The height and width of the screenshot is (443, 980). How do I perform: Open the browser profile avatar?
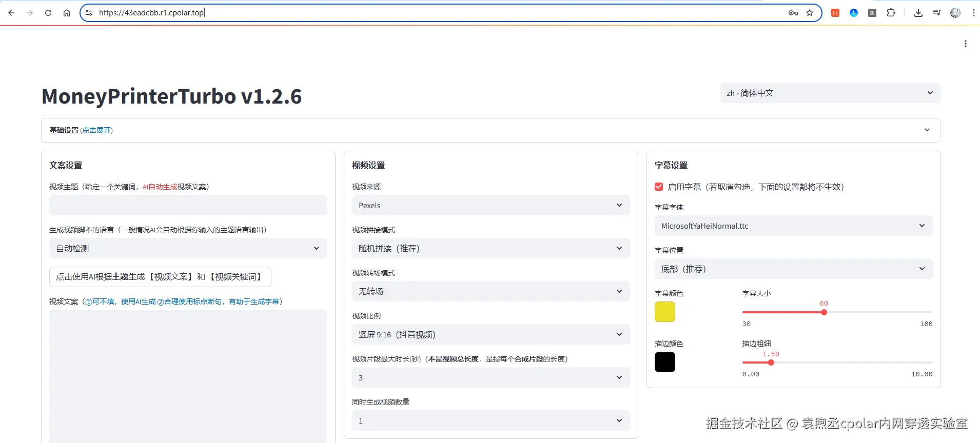click(x=955, y=13)
